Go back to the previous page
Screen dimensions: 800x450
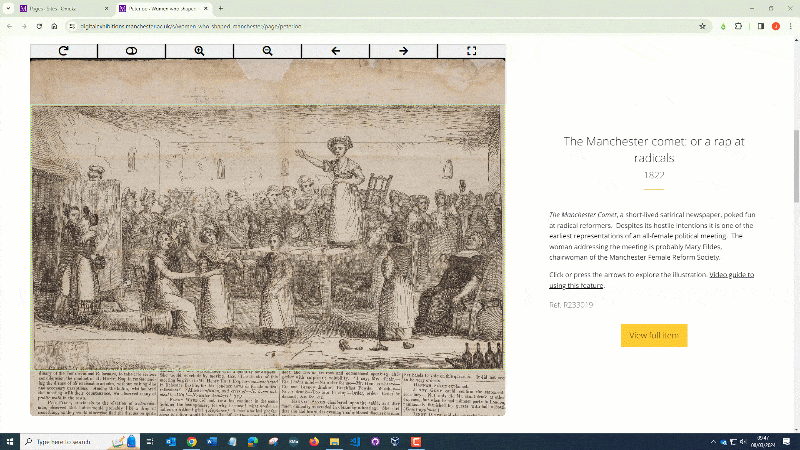(10, 26)
